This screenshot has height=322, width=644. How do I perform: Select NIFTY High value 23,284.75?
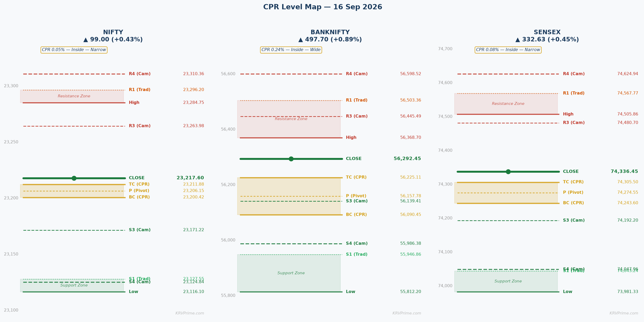click(194, 103)
